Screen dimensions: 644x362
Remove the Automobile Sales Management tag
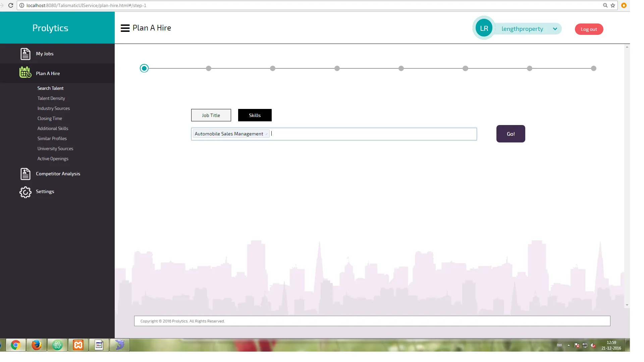click(x=267, y=134)
